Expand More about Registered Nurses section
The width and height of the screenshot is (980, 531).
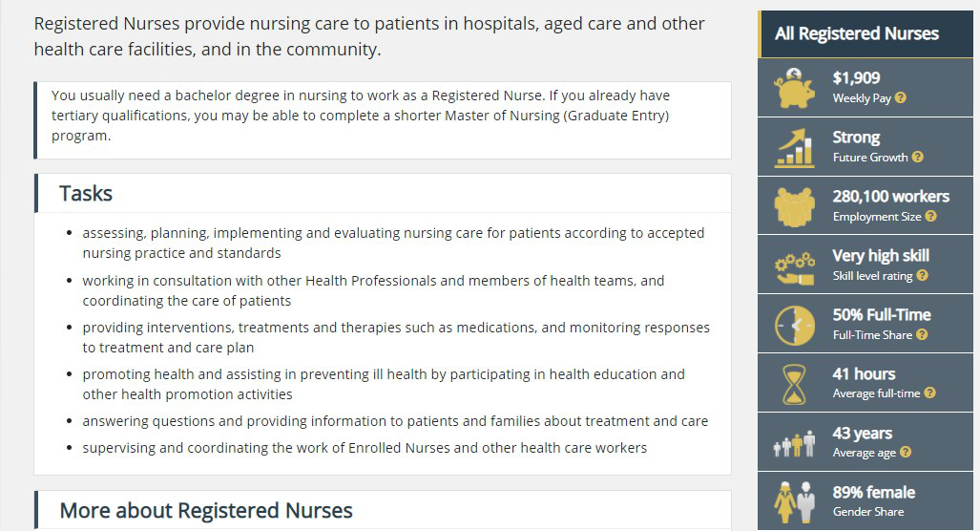point(206,511)
